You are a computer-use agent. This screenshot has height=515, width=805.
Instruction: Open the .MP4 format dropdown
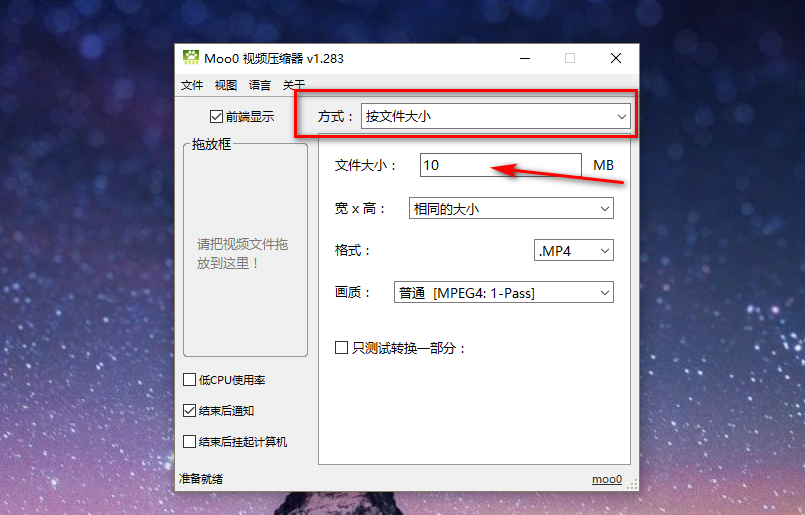573,251
